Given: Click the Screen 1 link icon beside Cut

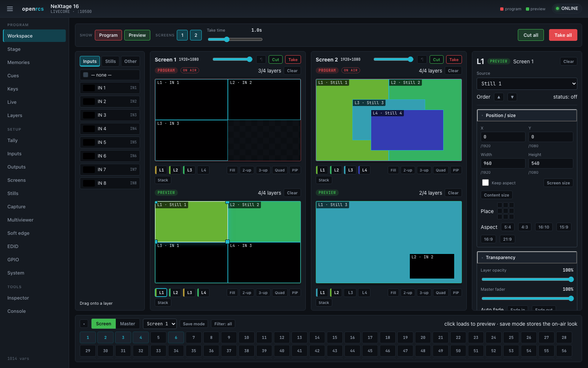Looking at the screenshot, I should [x=261, y=60].
